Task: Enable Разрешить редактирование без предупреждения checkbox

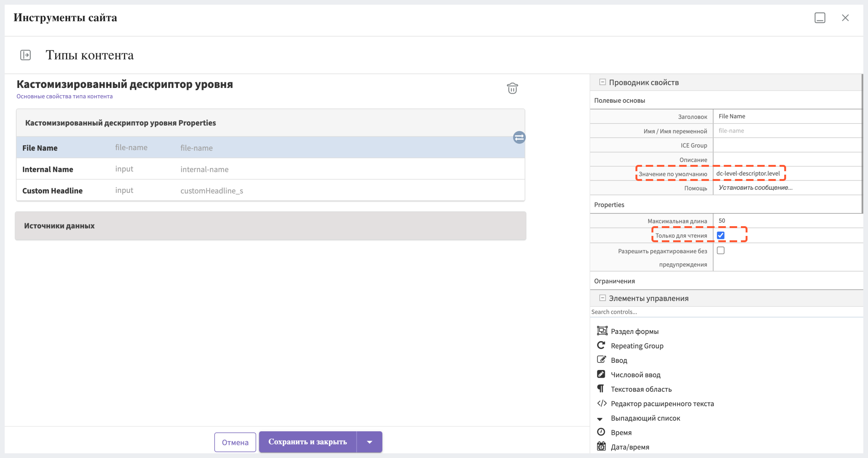Action: pos(721,251)
